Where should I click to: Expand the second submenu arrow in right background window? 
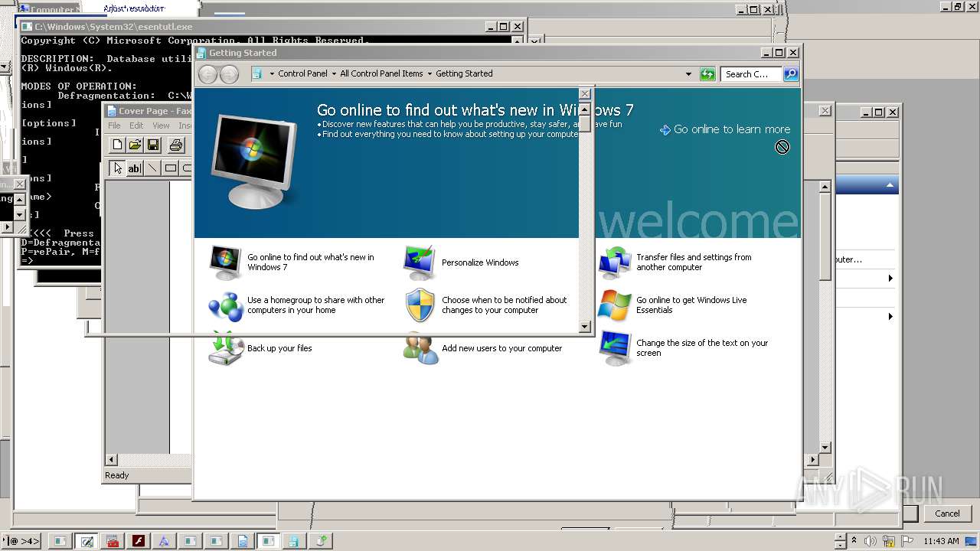890,316
